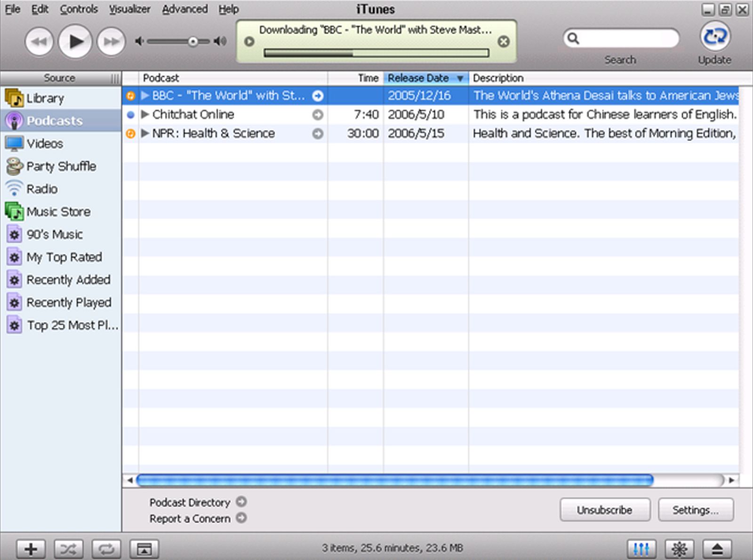The width and height of the screenshot is (753, 560).
Task: Open Videos in the Source list
Action: (61, 143)
